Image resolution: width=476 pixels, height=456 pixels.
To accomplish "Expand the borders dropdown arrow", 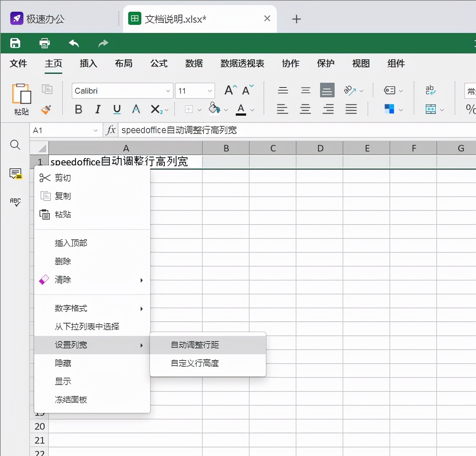I will pos(200,110).
